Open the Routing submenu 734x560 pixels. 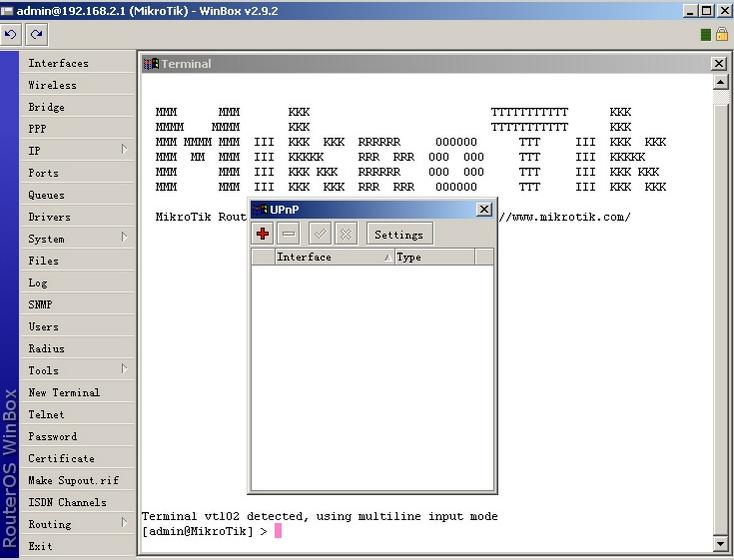[x=76, y=524]
